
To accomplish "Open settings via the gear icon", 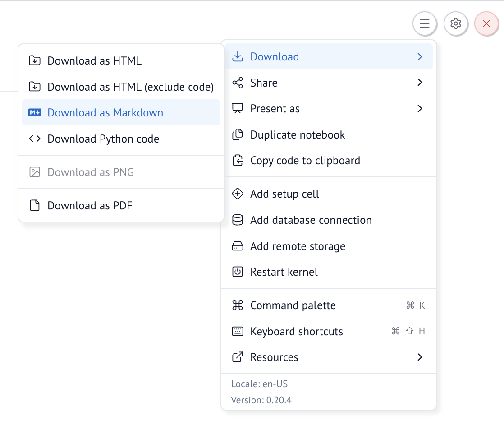I will click(x=455, y=23).
